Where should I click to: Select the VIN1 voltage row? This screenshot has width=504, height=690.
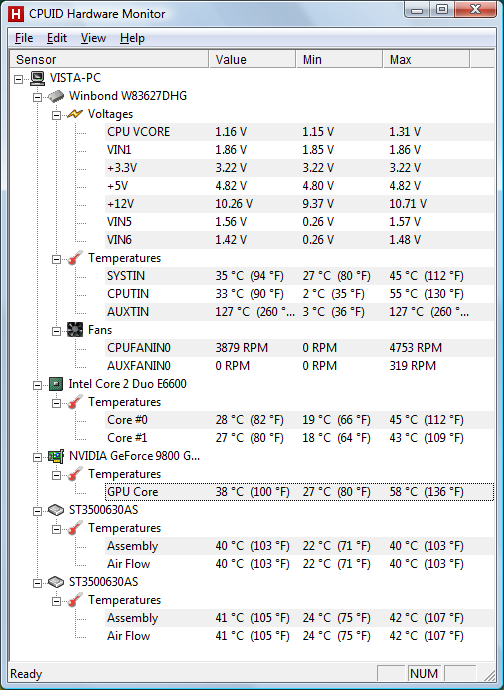point(299,150)
